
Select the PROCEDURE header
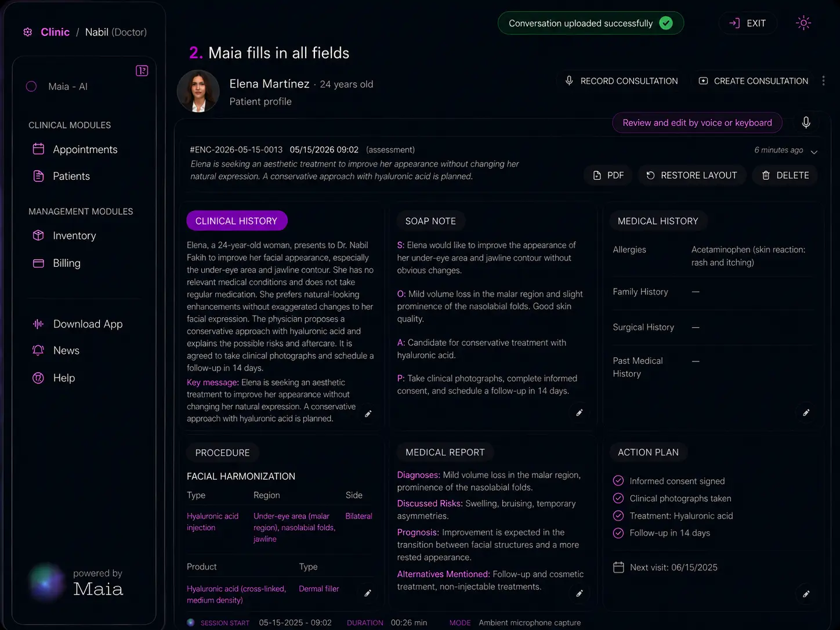222,452
